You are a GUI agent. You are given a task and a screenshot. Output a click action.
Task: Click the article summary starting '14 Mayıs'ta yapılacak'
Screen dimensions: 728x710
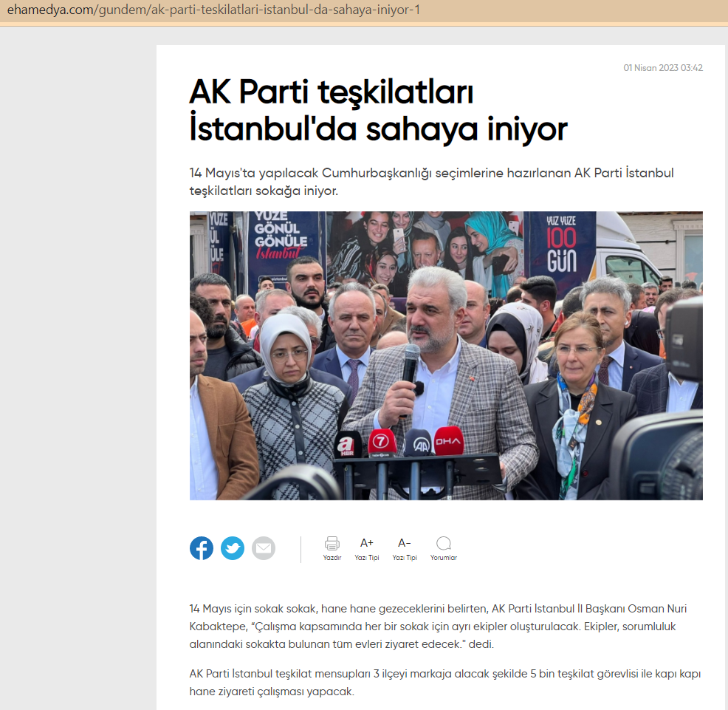click(431, 182)
